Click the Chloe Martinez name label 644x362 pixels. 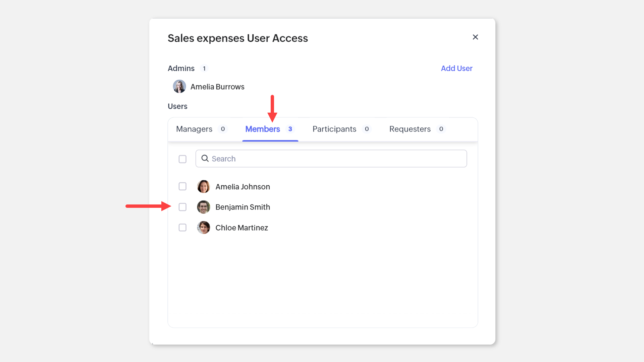pos(241,228)
